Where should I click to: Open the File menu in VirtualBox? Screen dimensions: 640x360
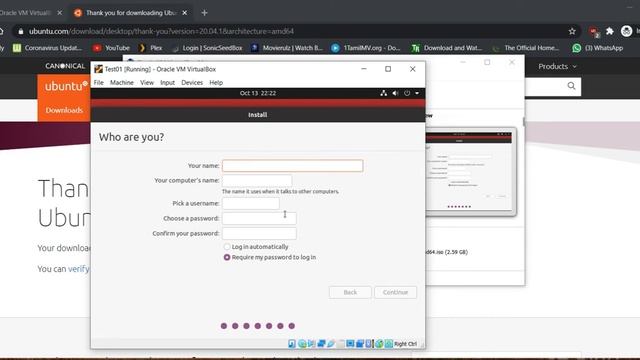coord(99,82)
